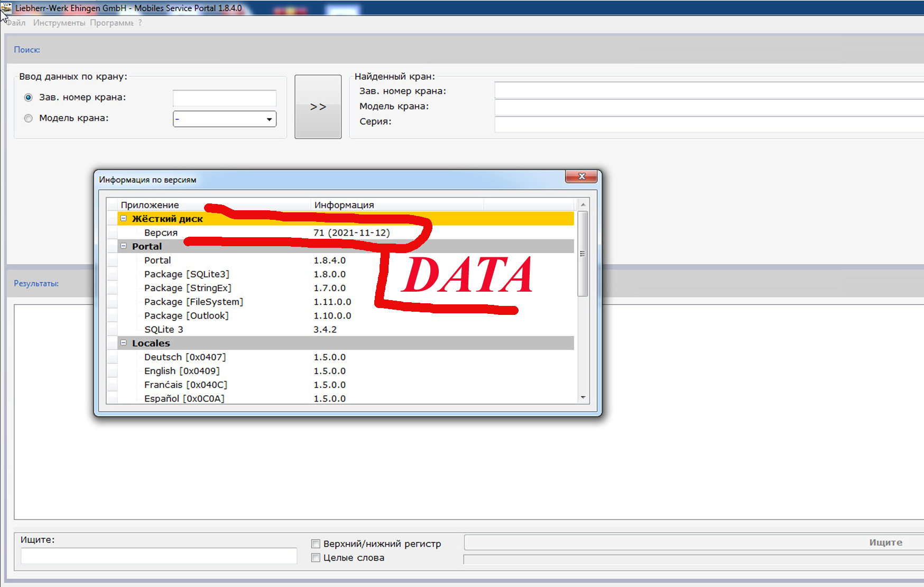Screen dimensions: 924x587
Task: Open the Инструменты menu
Action: (59, 23)
